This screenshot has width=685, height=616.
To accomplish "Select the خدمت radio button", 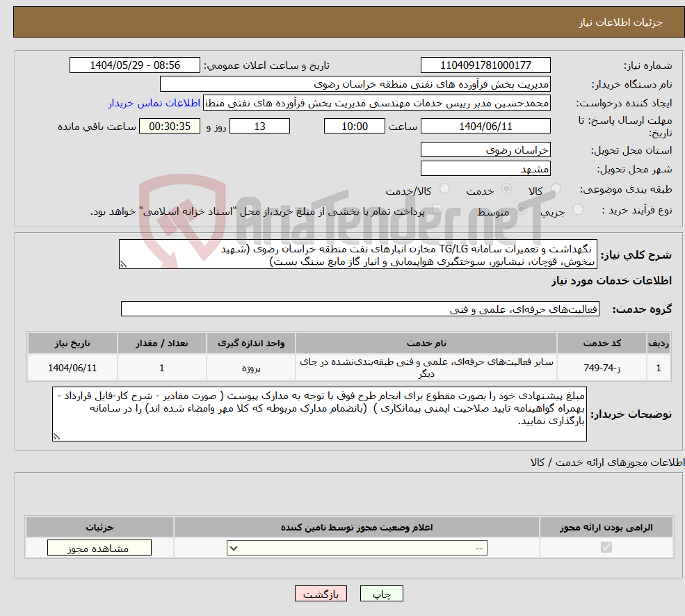I will point(506,188).
